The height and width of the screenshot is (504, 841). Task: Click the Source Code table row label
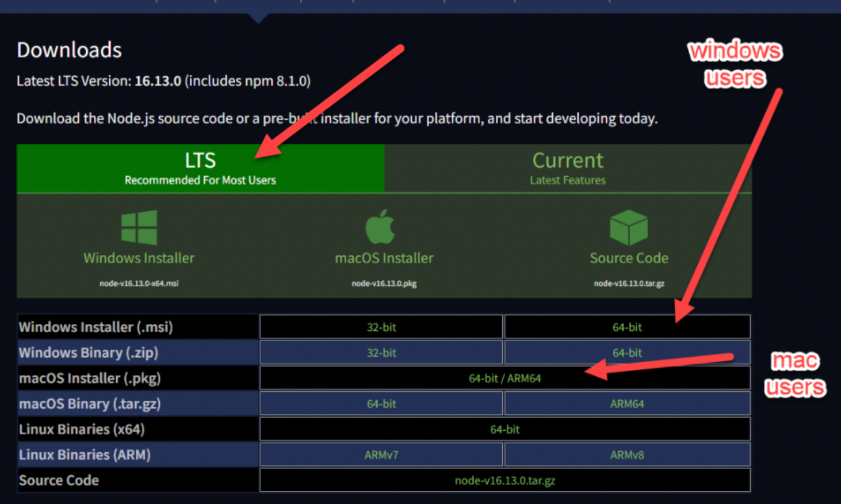coord(59,480)
